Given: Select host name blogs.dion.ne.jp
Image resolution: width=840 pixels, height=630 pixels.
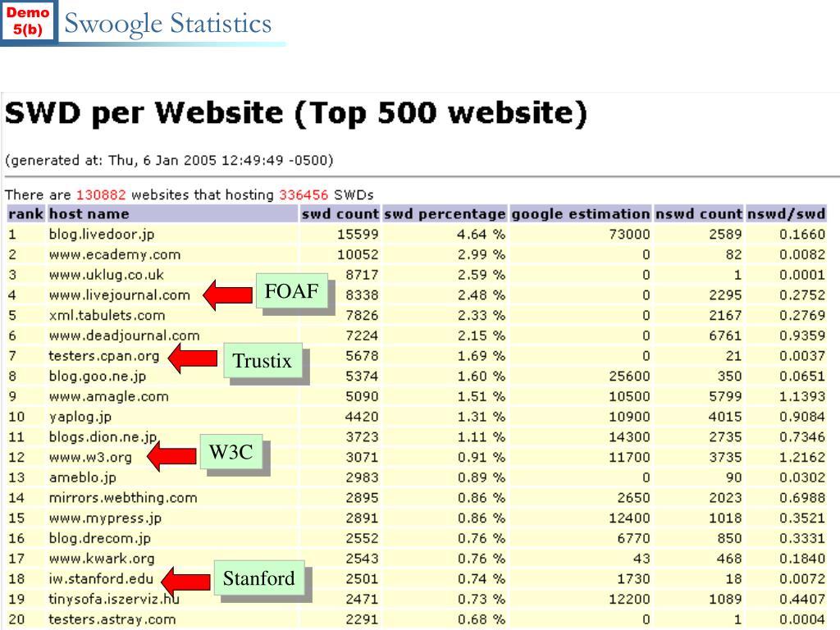Looking at the screenshot, I should (x=103, y=437).
